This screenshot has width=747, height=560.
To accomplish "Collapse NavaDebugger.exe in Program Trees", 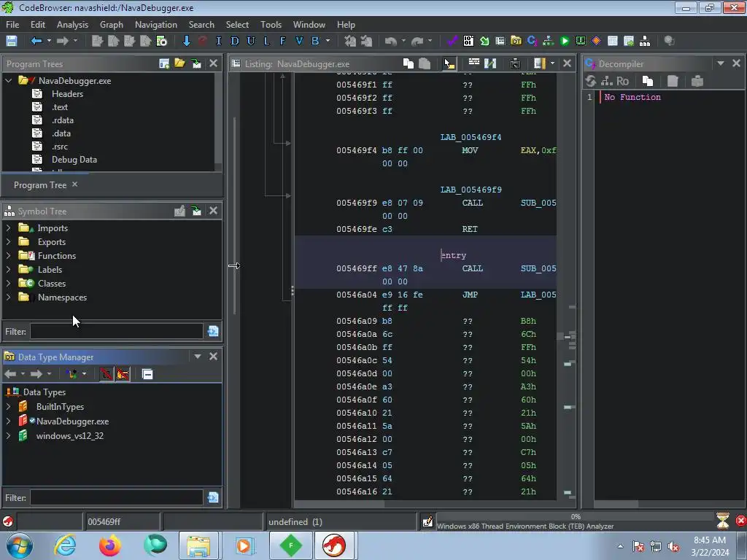I will [8, 80].
